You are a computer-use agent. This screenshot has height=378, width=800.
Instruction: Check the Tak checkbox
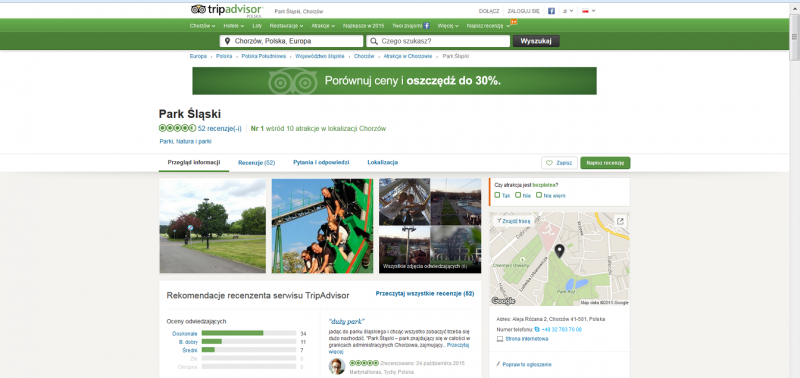(497, 195)
